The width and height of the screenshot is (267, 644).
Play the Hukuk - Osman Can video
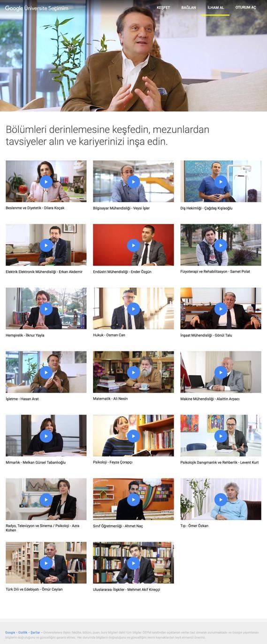pyautogui.click(x=133, y=309)
